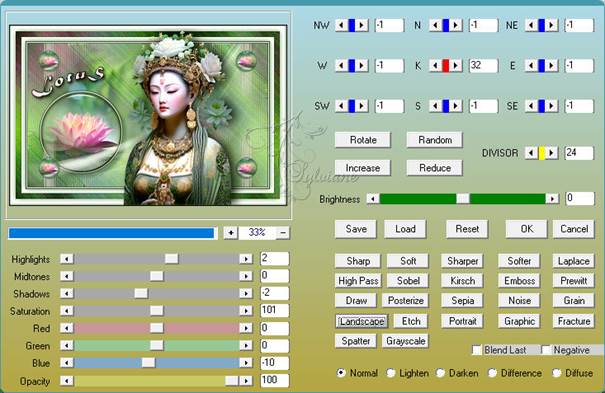Click the Blue slider thumb
Image resolution: width=605 pixels, height=393 pixels.
[x=148, y=363]
